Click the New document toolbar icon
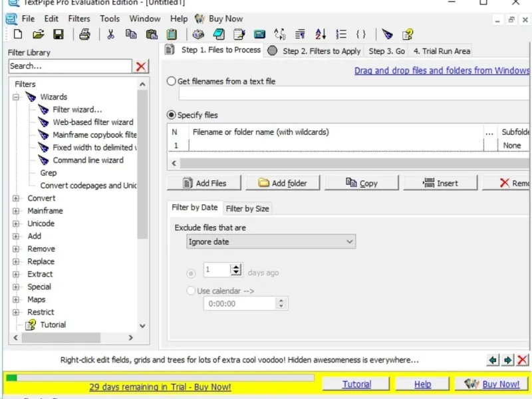532x399 pixels. [x=18, y=35]
